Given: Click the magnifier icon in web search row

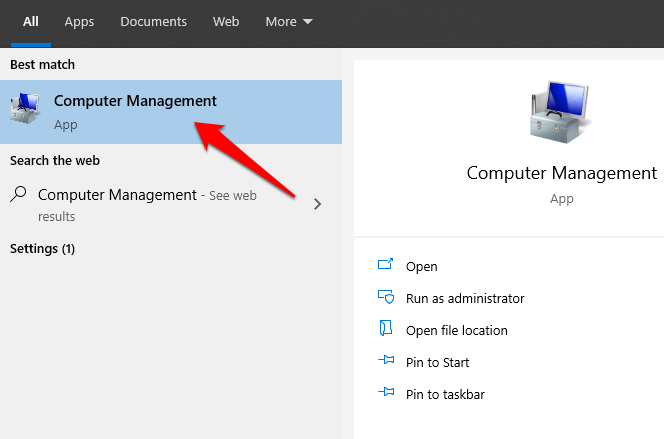Looking at the screenshot, I should pyautogui.click(x=18, y=194).
